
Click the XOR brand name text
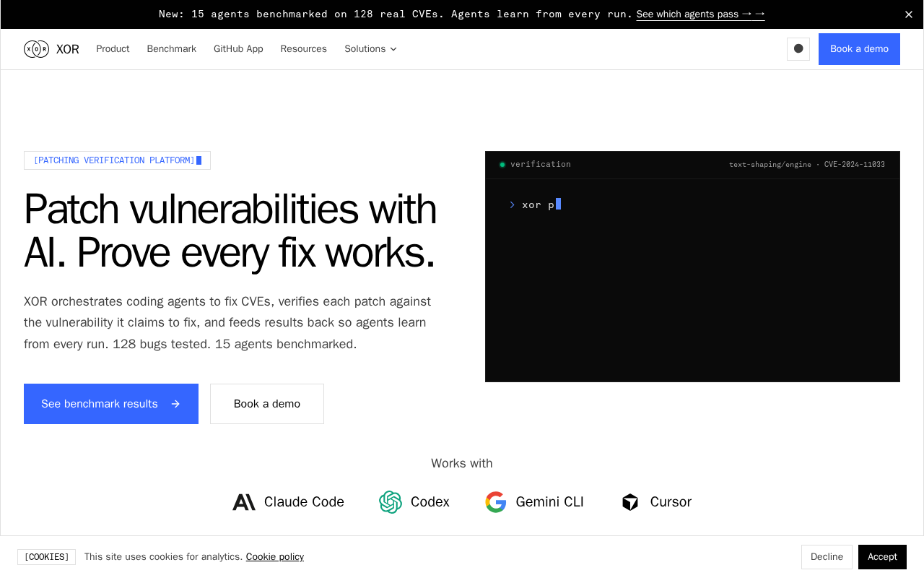(68, 49)
